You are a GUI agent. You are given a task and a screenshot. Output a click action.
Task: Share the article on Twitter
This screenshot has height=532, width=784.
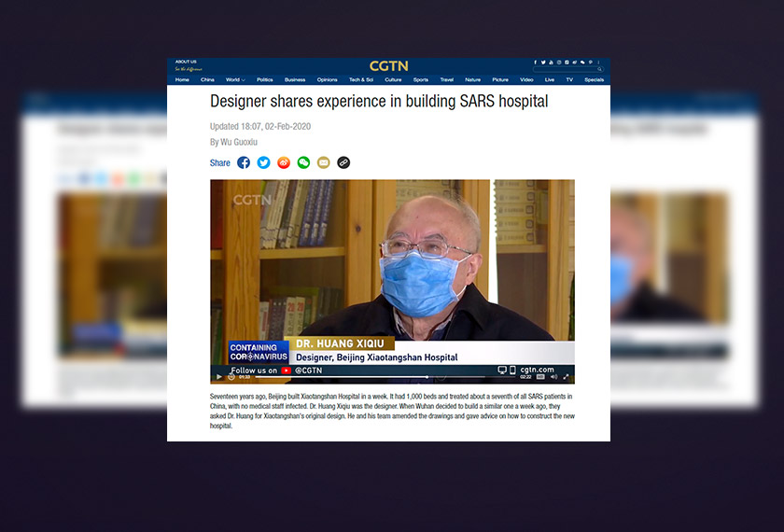263,162
